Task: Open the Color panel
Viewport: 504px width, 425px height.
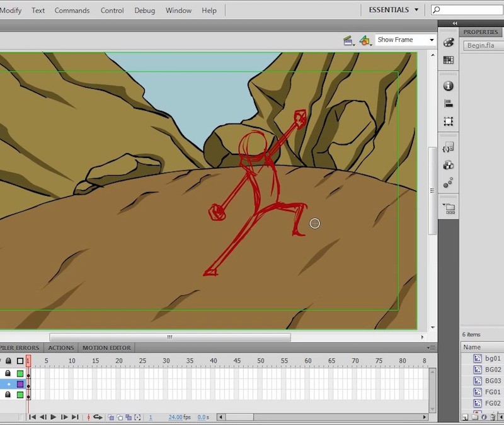Action: [x=449, y=43]
